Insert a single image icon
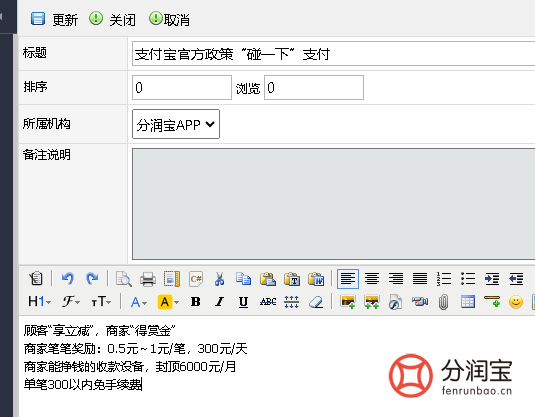Image resolution: width=535 pixels, height=417 pixels. (x=348, y=302)
